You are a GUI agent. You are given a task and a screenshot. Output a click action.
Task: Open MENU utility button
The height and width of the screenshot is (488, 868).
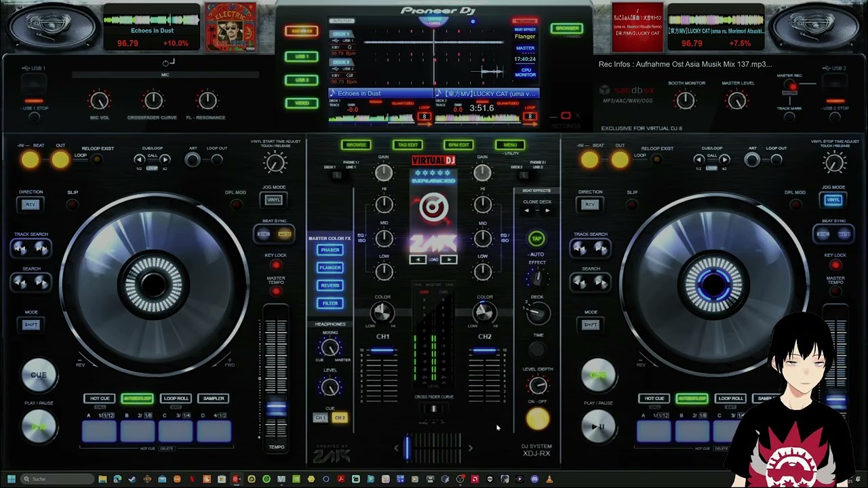510,144
